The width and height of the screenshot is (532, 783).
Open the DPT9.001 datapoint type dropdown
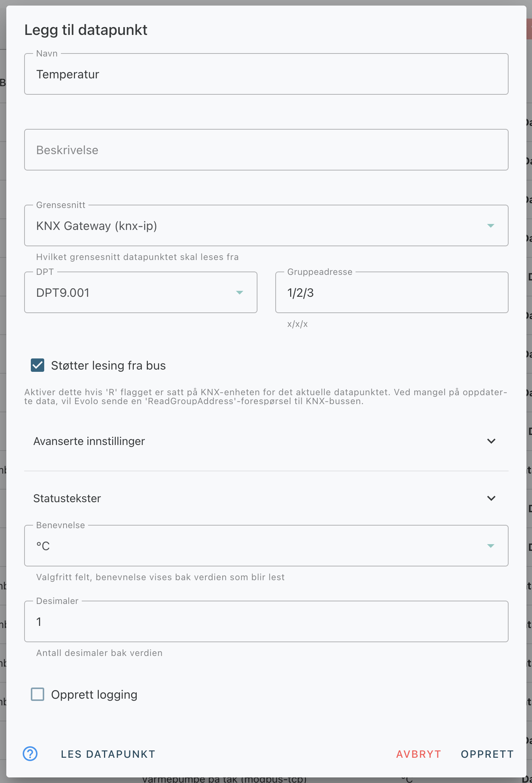coord(141,292)
